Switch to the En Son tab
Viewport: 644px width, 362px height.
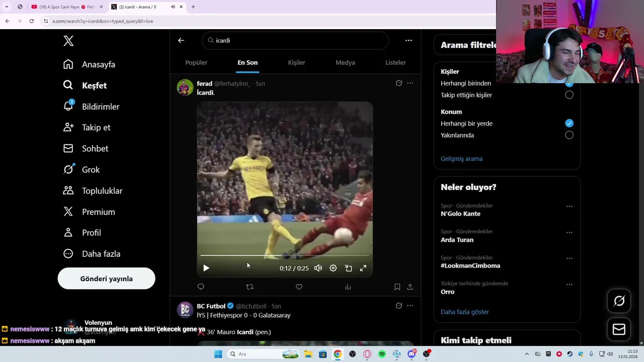coord(248,62)
